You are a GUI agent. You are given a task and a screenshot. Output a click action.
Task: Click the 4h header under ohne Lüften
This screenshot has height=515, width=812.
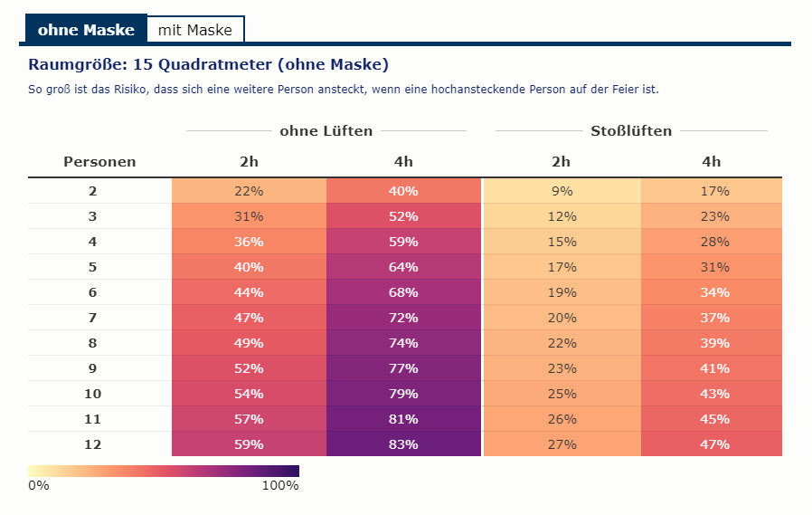[x=404, y=162]
